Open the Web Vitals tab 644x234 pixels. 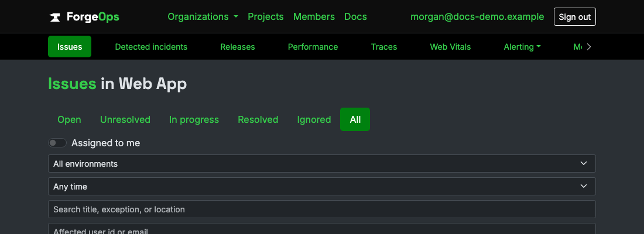[x=450, y=47]
